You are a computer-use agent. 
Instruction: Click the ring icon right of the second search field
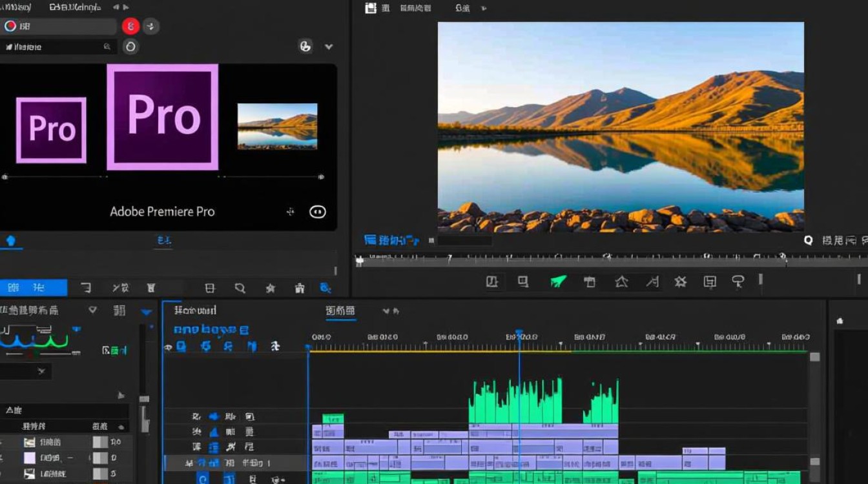pos(130,46)
